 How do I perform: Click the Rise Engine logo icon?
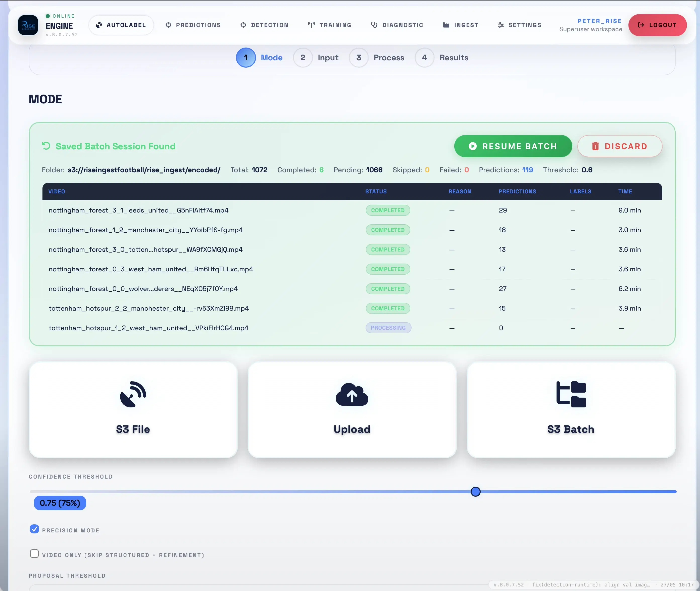click(x=28, y=25)
